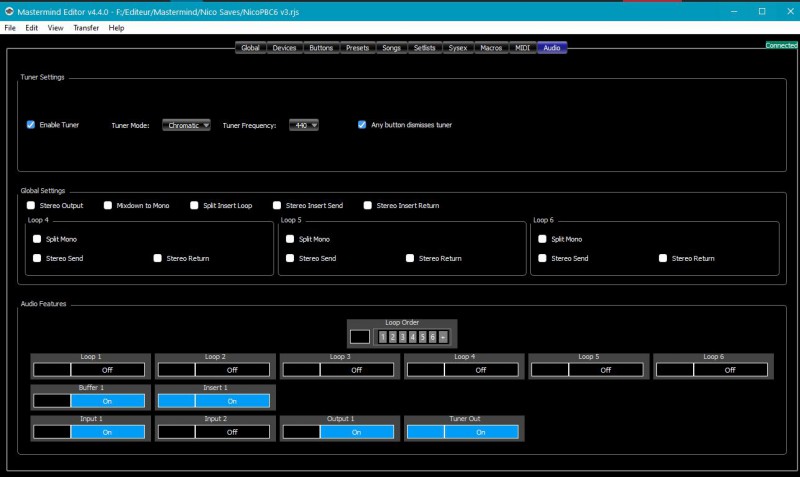800x477 pixels.
Task: Switch to the Macros tab
Action: click(x=491, y=48)
